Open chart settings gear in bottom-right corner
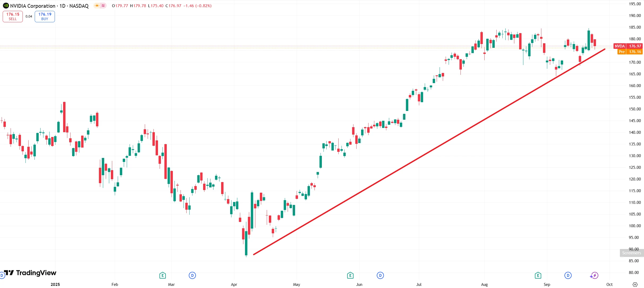The image size is (644, 288). 635,285
